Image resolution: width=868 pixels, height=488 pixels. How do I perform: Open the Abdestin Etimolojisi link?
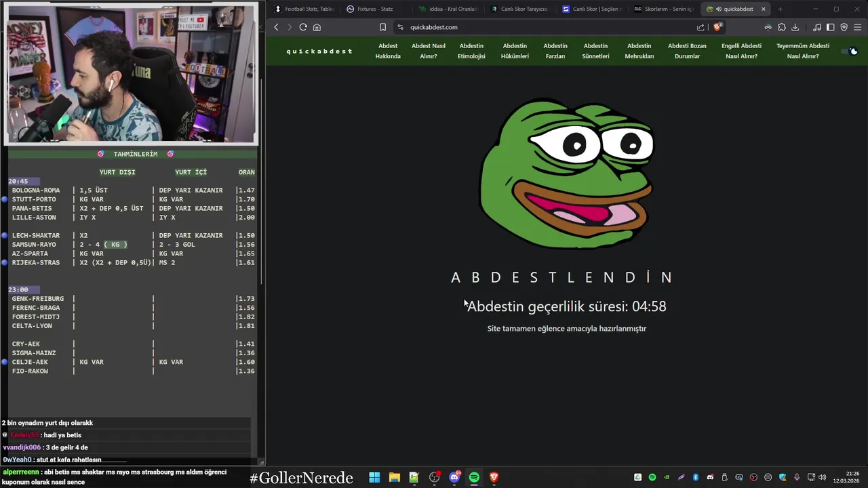[x=471, y=51]
